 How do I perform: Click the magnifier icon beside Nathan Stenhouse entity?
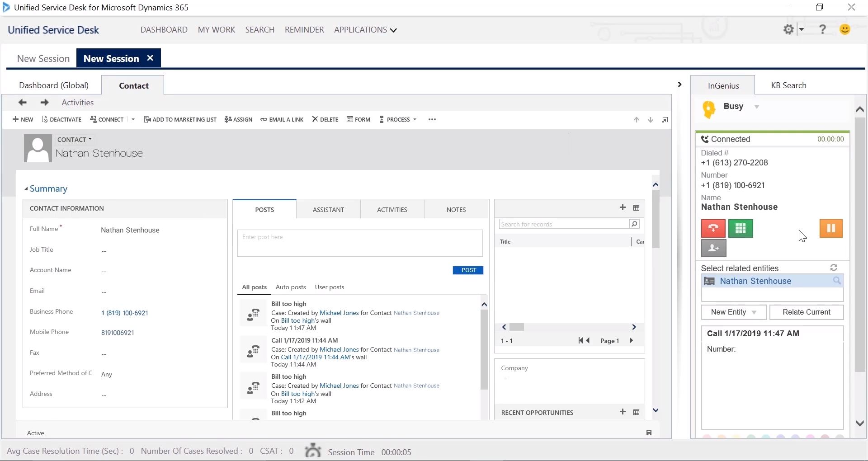(837, 281)
